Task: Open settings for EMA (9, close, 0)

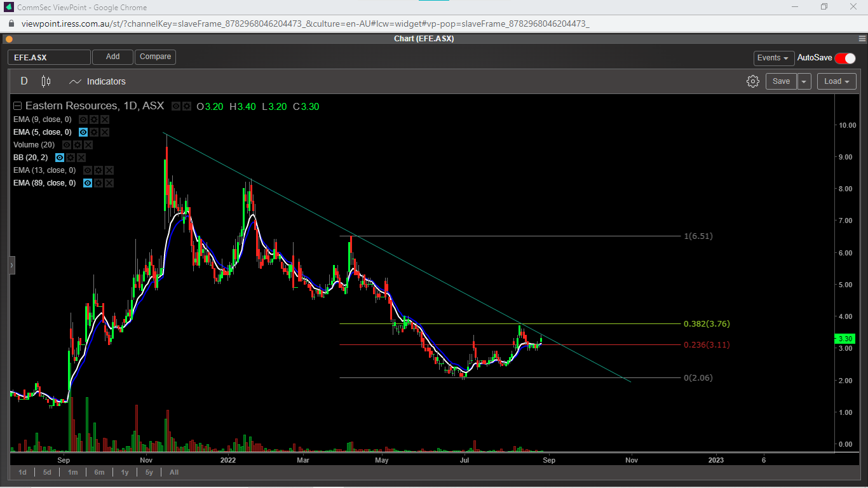Action: 94,119
